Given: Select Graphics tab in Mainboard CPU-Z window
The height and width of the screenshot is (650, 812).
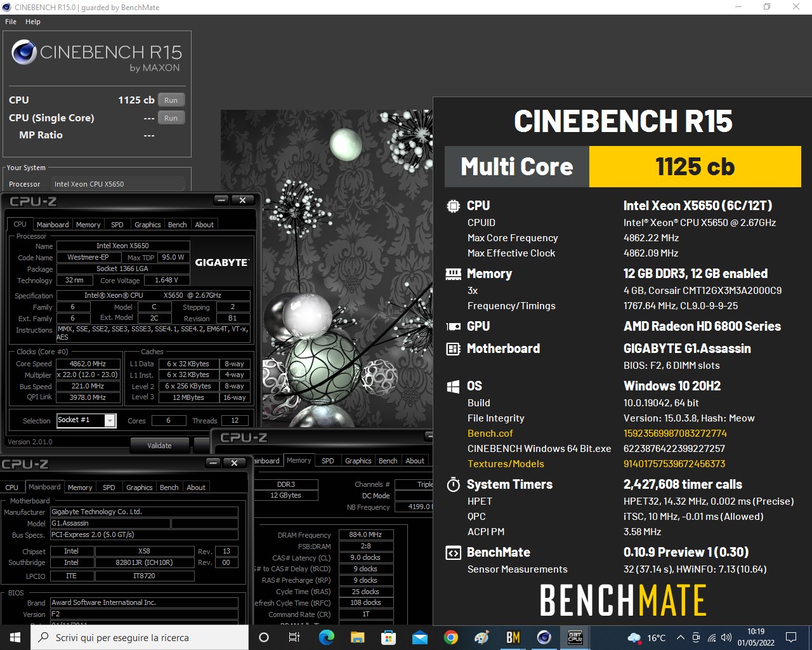Looking at the screenshot, I should pos(140,487).
